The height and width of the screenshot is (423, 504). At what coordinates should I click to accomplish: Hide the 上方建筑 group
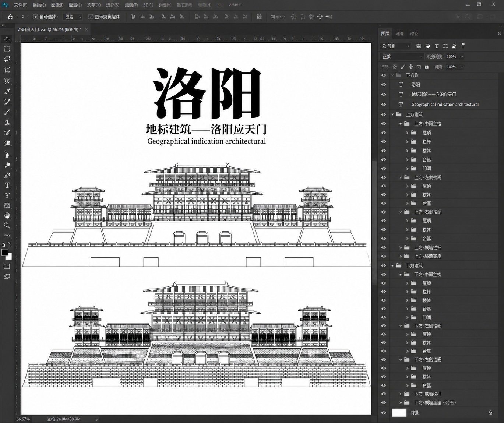(384, 114)
